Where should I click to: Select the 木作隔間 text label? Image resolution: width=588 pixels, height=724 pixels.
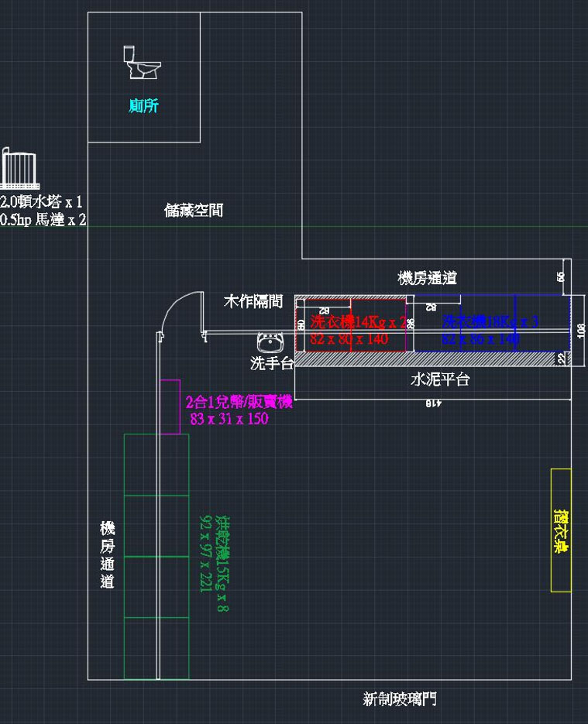(253, 301)
